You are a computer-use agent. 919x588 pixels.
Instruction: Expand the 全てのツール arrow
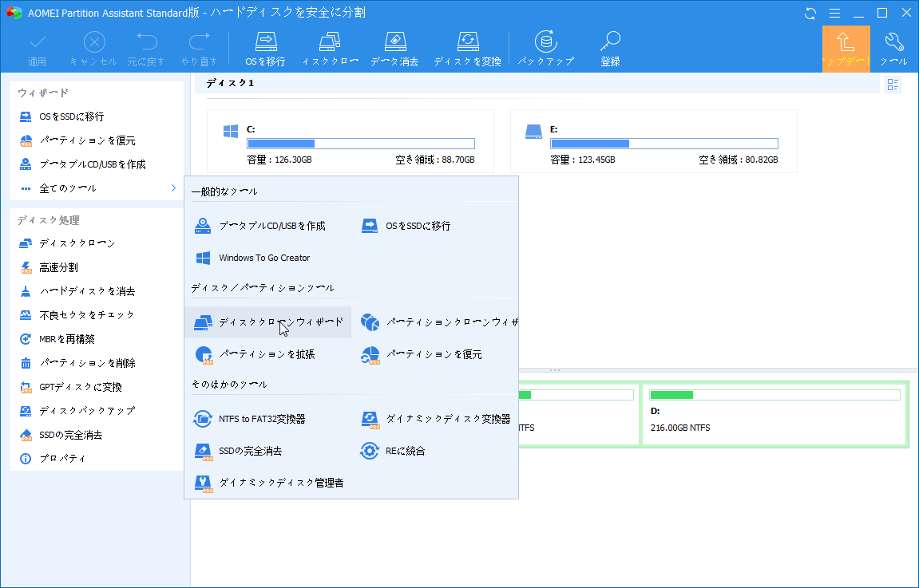pos(173,188)
